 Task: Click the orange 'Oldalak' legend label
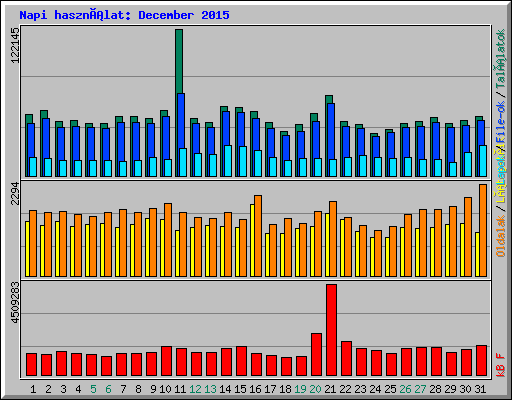coord(501,236)
